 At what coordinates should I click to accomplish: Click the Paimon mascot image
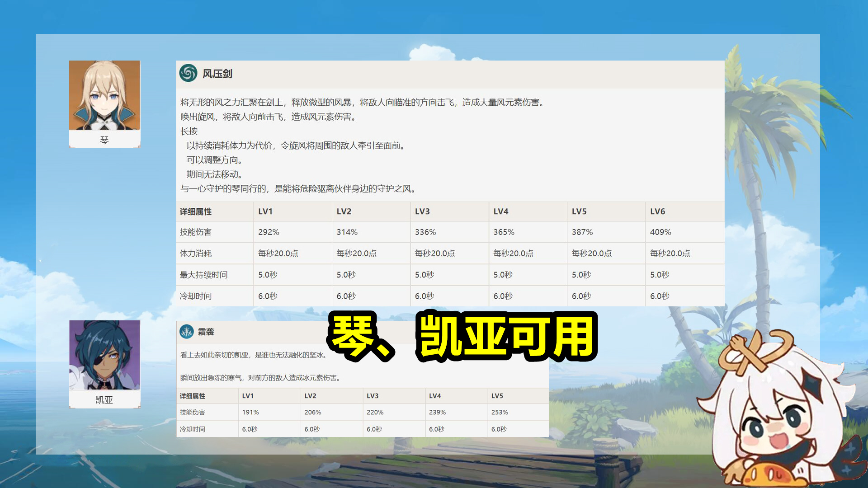[782, 409]
